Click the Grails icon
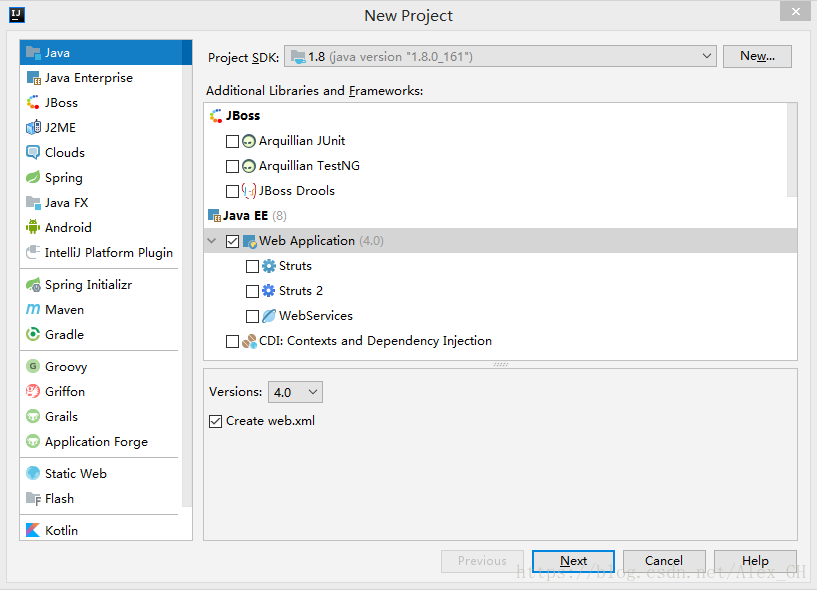 (x=33, y=416)
